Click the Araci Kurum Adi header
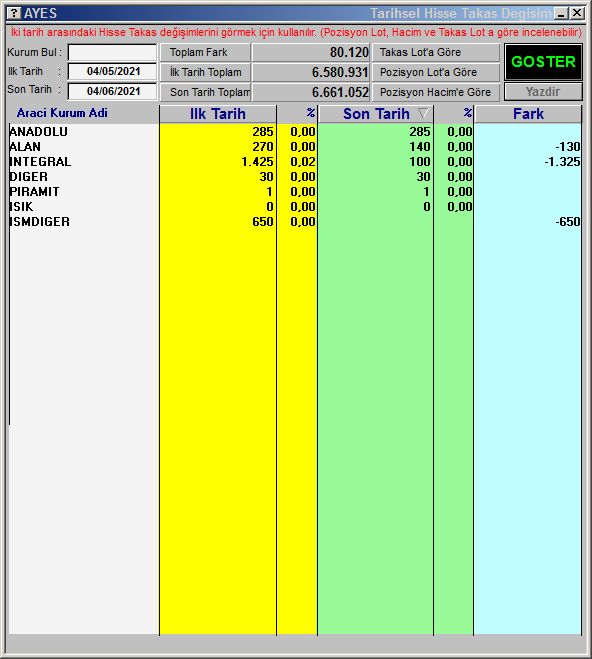 62,113
